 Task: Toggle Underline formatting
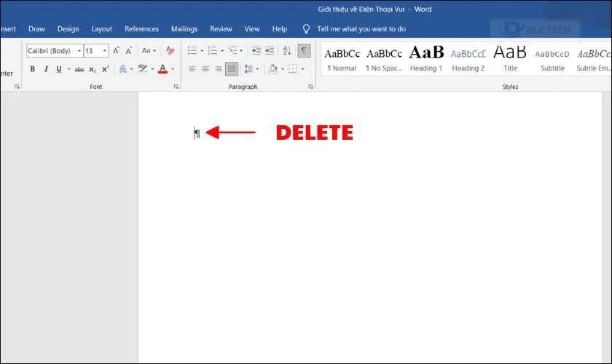click(x=59, y=69)
